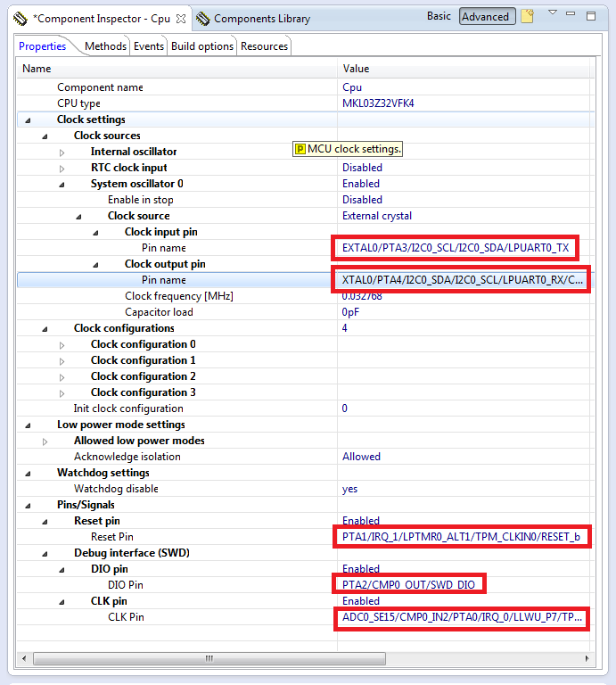Expand Allowed low power modes
The height and width of the screenshot is (685, 616).
(45, 442)
